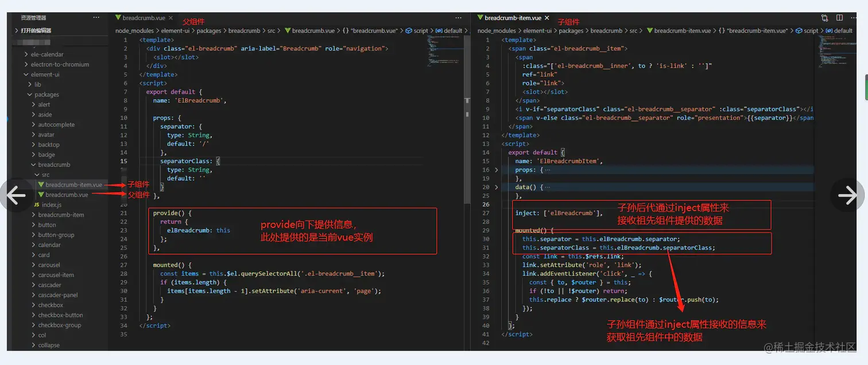Select the collapse folder
Screen dimensions: 868x365
[49, 345]
